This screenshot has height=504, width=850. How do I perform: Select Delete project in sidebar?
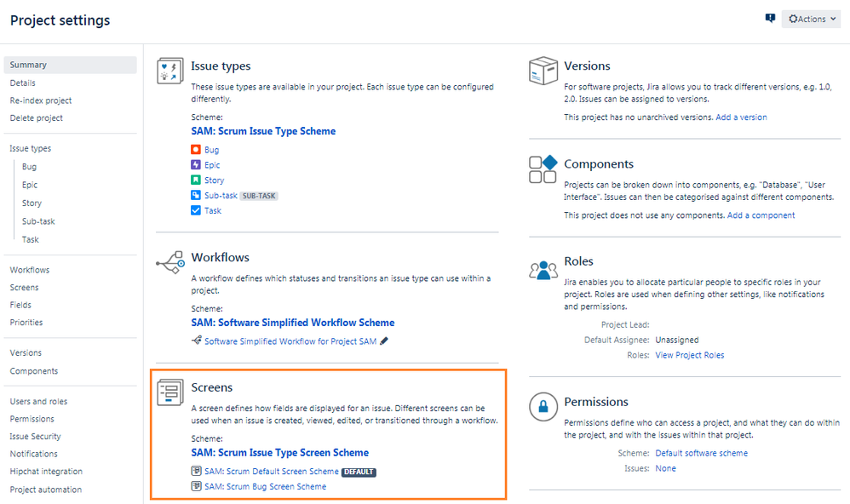37,117
